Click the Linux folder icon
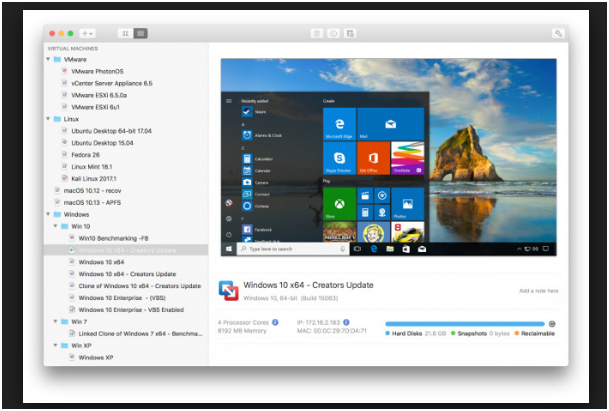Image resolution: width=609 pixels, height=411 pixels. pos(57,119)
